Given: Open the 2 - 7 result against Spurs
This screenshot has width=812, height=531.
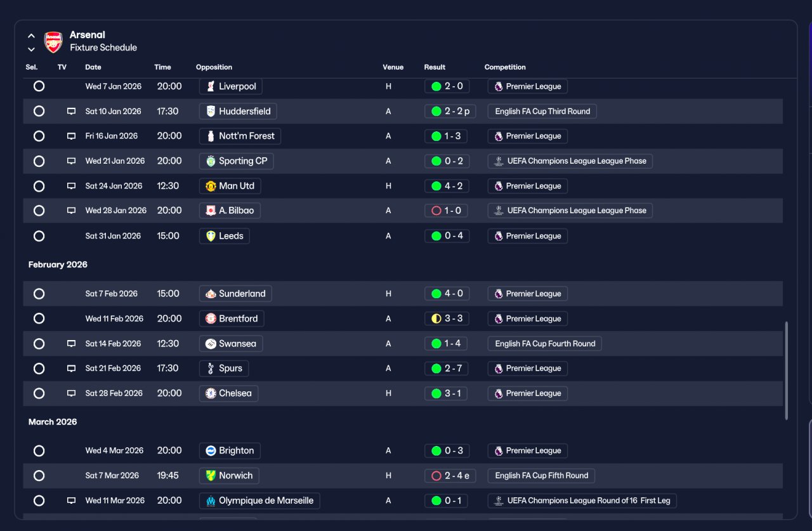Looking at the screenshot, I should (447, 369).
